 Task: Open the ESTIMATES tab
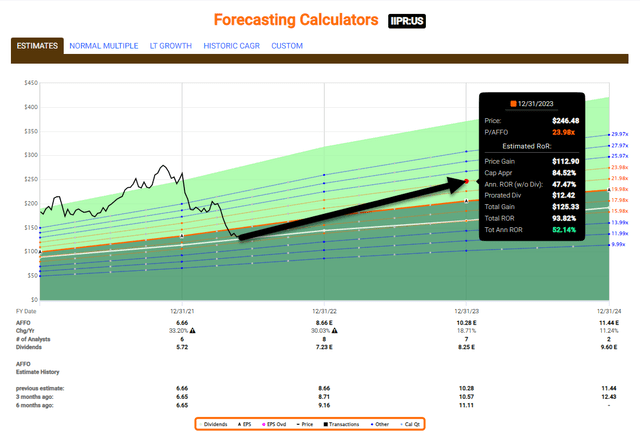pyautogui.click(x=37, y=46)
